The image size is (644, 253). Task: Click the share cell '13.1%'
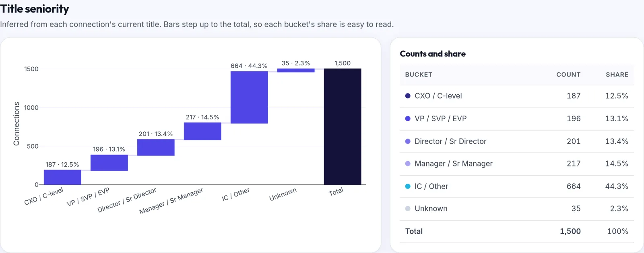(x=617, y=118)
